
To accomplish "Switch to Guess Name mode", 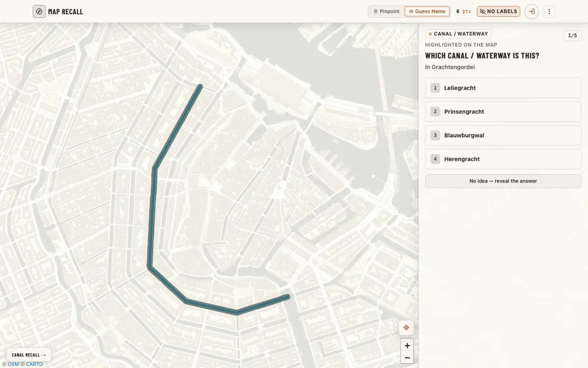I will [x=427, y=11].
